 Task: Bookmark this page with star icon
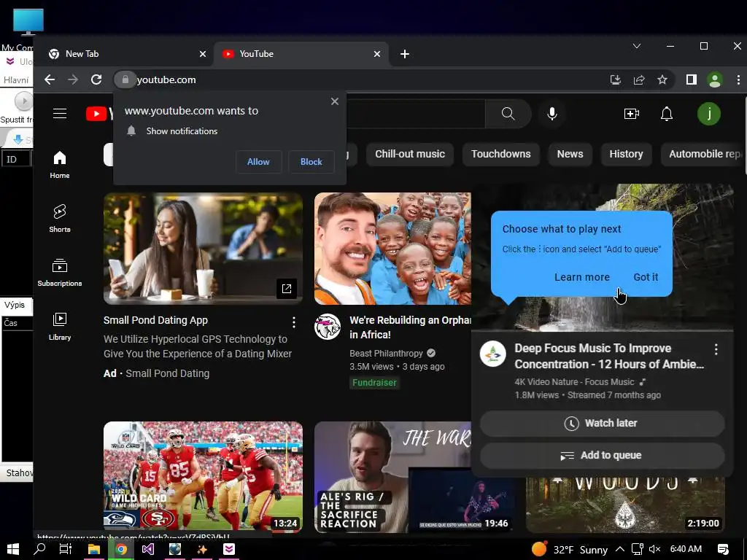(662, 79)
